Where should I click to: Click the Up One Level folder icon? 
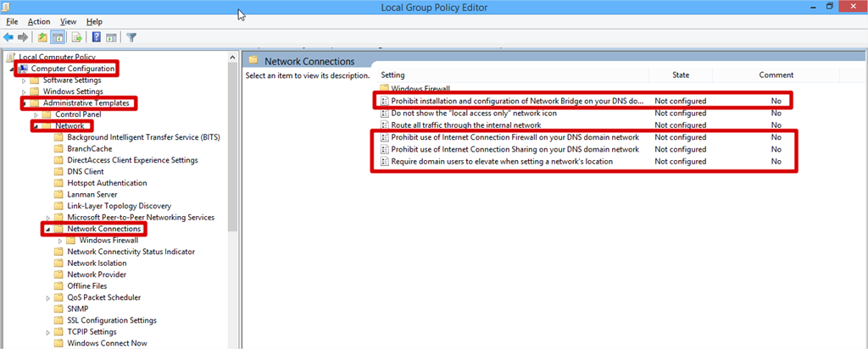coord(42,37)
